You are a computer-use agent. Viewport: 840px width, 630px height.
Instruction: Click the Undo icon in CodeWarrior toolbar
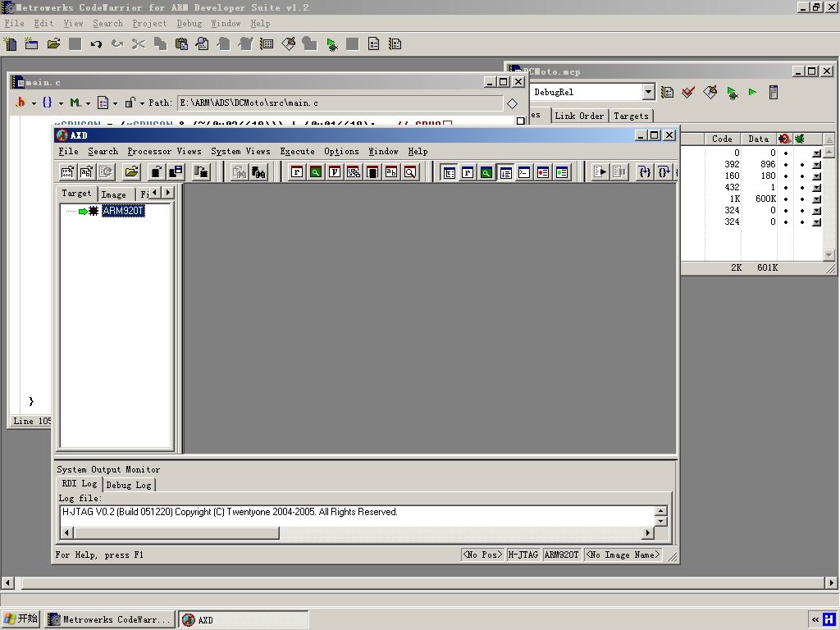click(x=96, y=44)
